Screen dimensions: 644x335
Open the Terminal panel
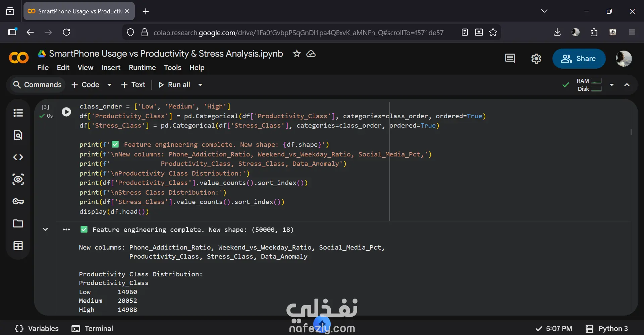click(92, 329)
